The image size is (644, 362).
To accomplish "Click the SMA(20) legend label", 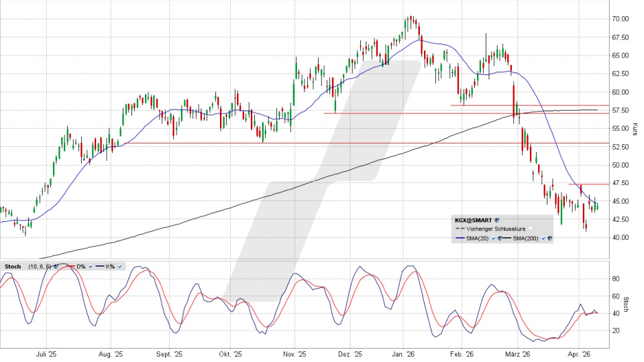I will click(477, 238).
